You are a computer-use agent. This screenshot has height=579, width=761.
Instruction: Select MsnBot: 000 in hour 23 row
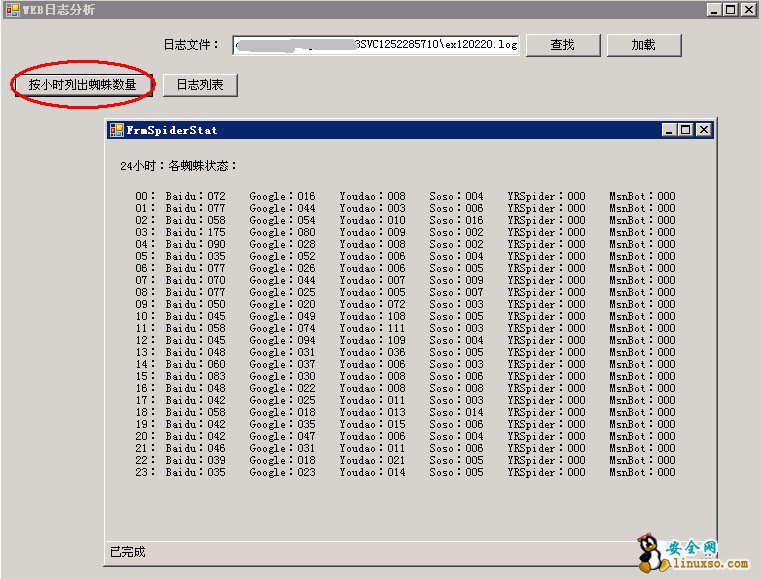click(x=642, y=472)
